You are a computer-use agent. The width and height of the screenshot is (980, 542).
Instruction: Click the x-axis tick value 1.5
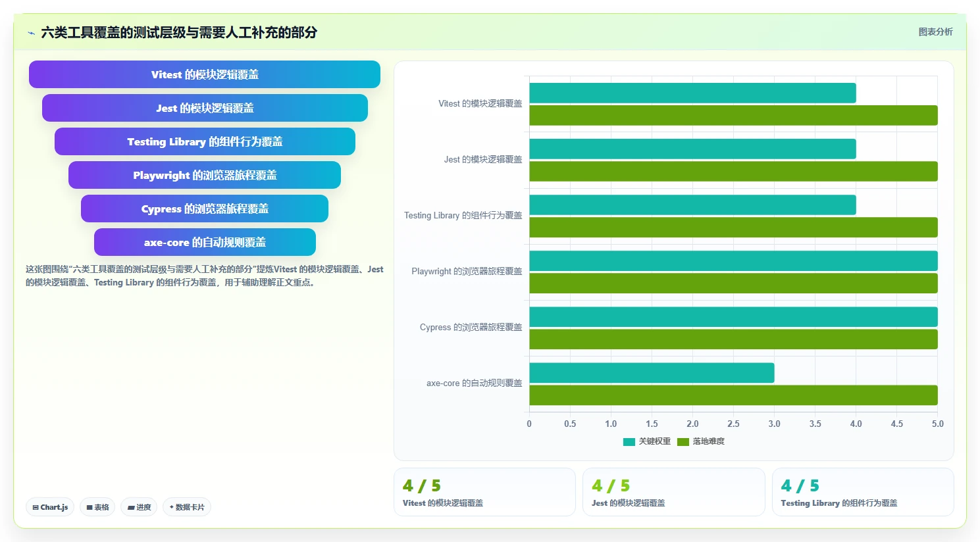pos(652,424)
